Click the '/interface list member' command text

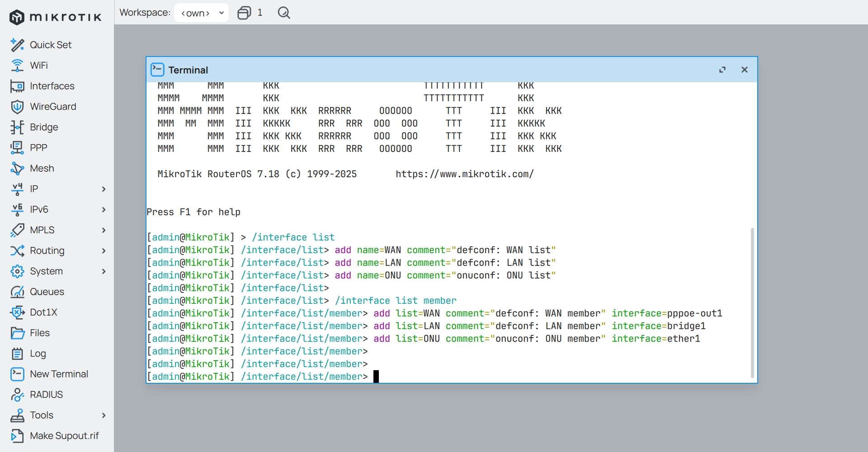coord(396,301)
